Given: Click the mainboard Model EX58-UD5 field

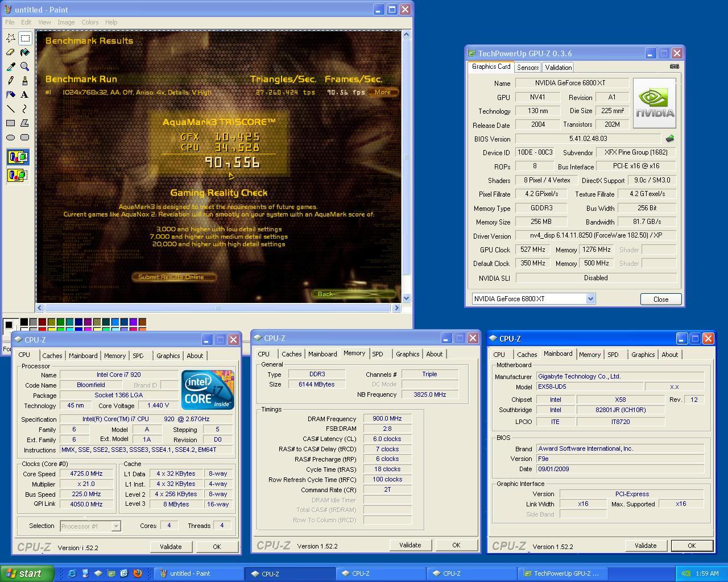Looking at the screenshot, I should pyautogui.click(x=590, y=386).
